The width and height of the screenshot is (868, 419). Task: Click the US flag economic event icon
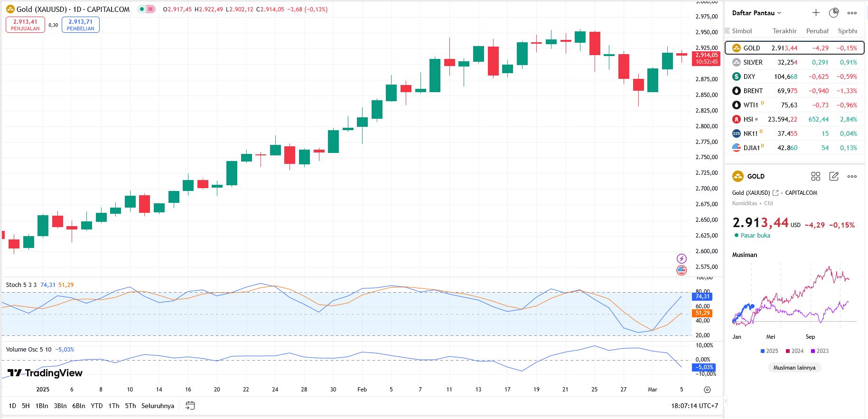pos(681,270)
